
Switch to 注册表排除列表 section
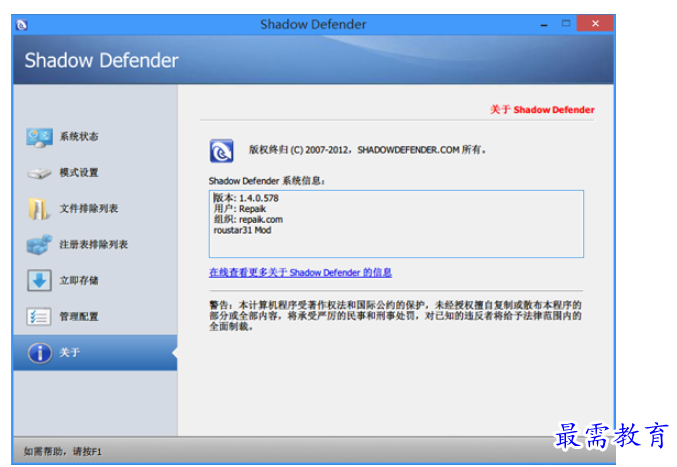click(95, 245)
